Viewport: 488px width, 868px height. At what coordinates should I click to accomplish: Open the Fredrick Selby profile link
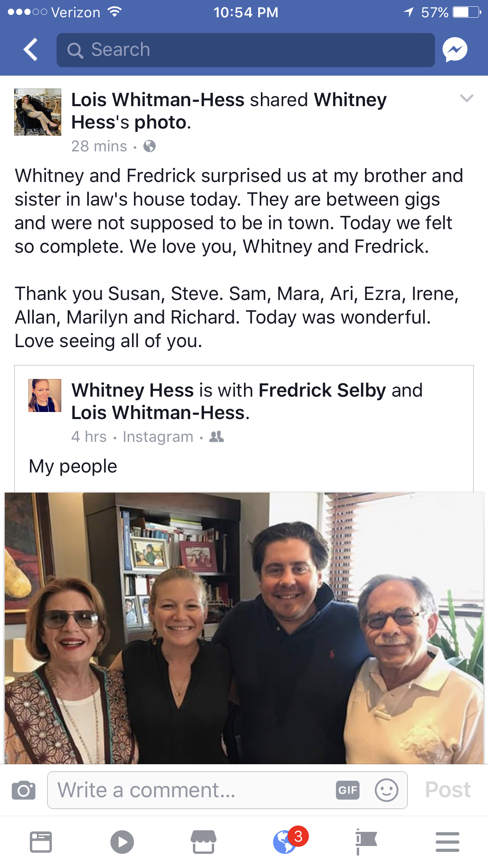(x=322, y=390)
